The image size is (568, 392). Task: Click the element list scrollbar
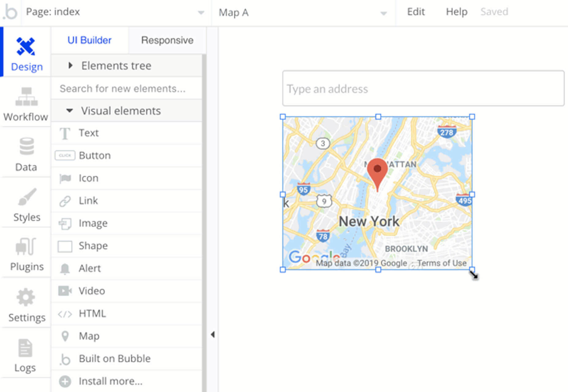click(x=204, y=223)
